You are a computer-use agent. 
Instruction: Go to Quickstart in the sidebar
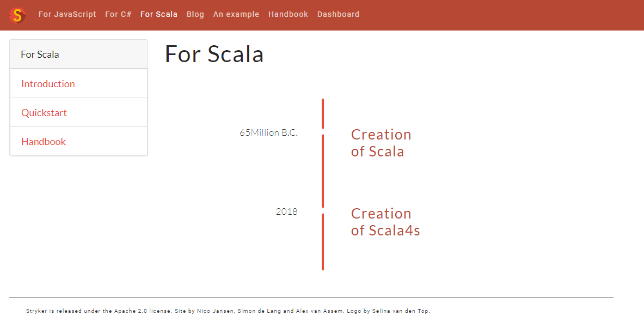(44, 113)
